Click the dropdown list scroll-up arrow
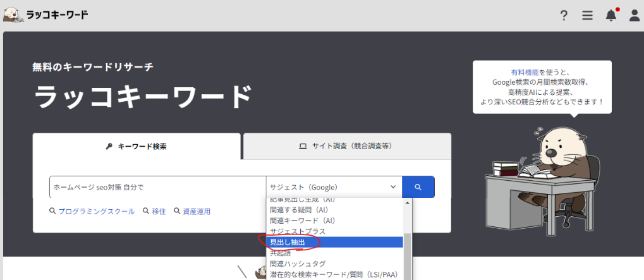This screenshot has height=280, width=644. pos(408,203)
